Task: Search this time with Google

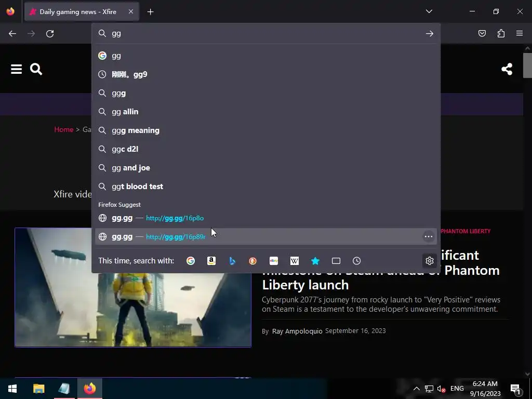Action: (191, 261)
